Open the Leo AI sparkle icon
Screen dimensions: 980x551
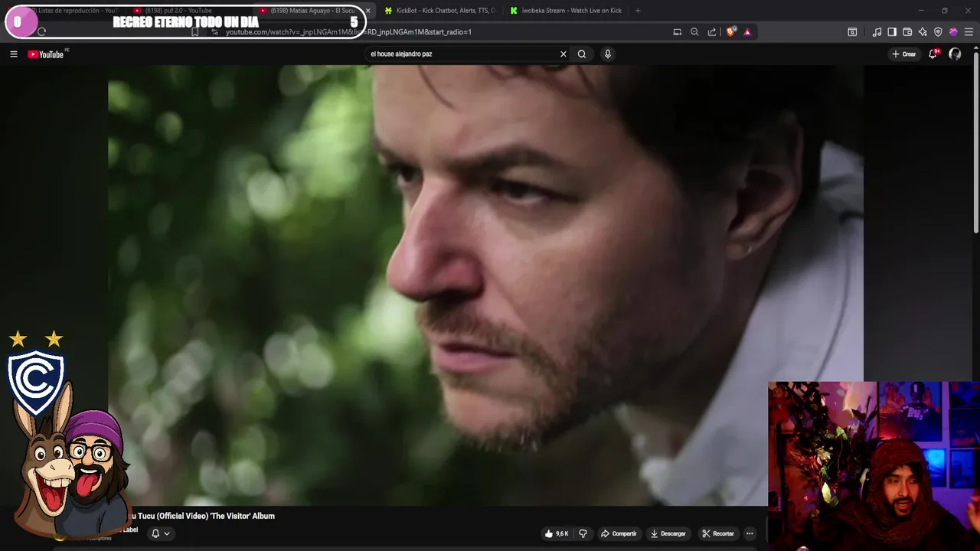click(x=923, y=32)
